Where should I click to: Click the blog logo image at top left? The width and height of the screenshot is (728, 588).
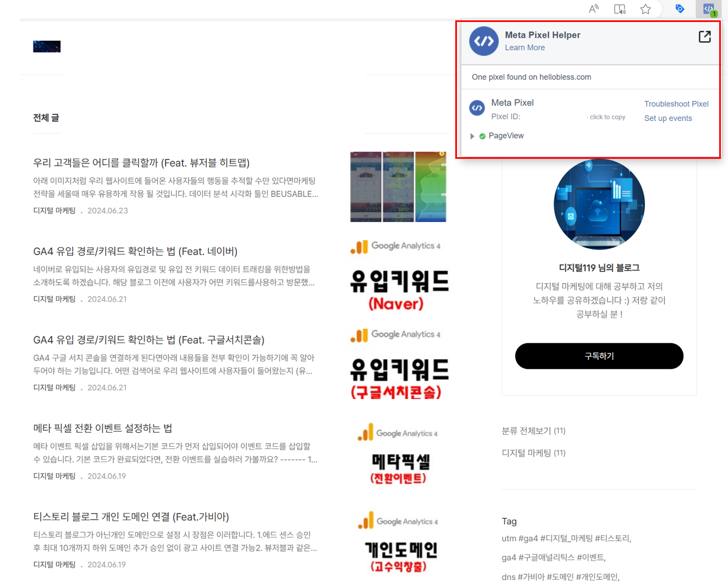pos(47,47)
